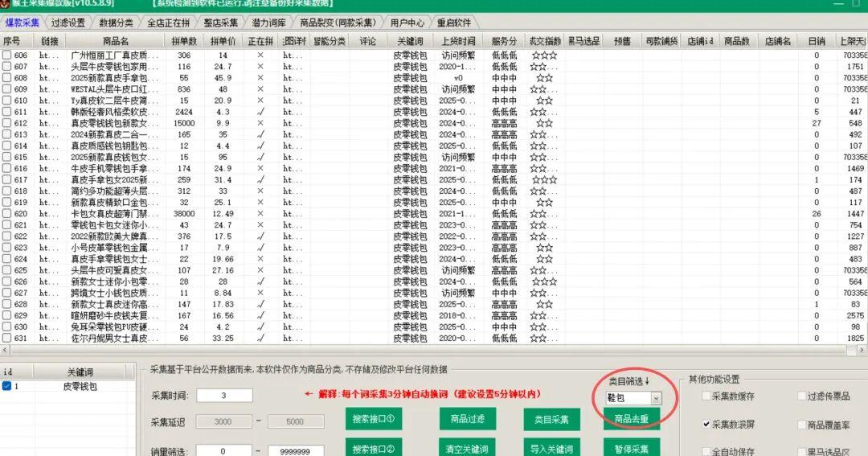Click the 暂停采集 button
The image size is (868, 456).
632,448
